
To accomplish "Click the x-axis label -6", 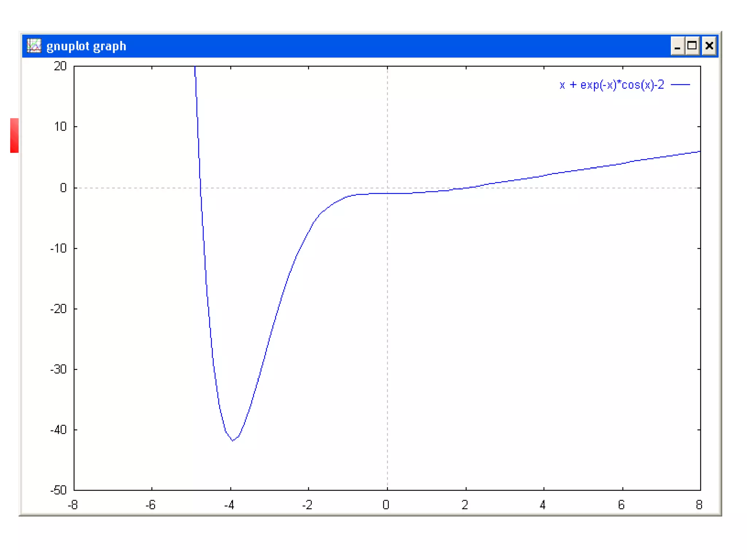I will pos(151,505).
